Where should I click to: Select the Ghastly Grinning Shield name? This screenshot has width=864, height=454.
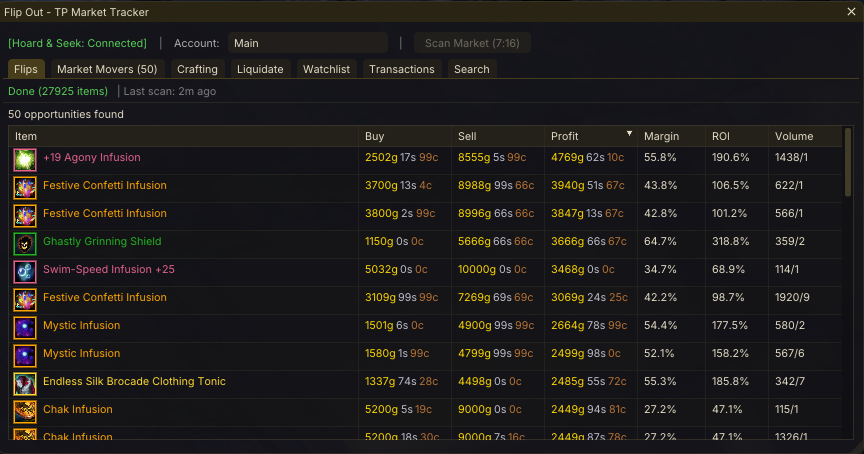click(102, 241)
